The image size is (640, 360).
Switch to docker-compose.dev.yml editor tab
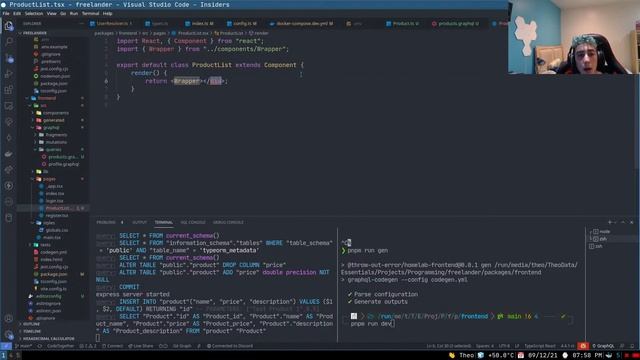tap(302, 24)
